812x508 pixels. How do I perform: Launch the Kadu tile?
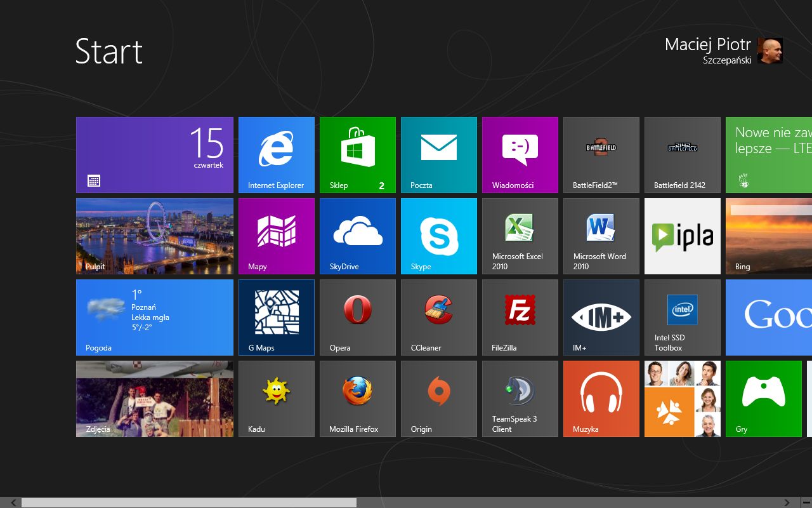pos(277,399)
